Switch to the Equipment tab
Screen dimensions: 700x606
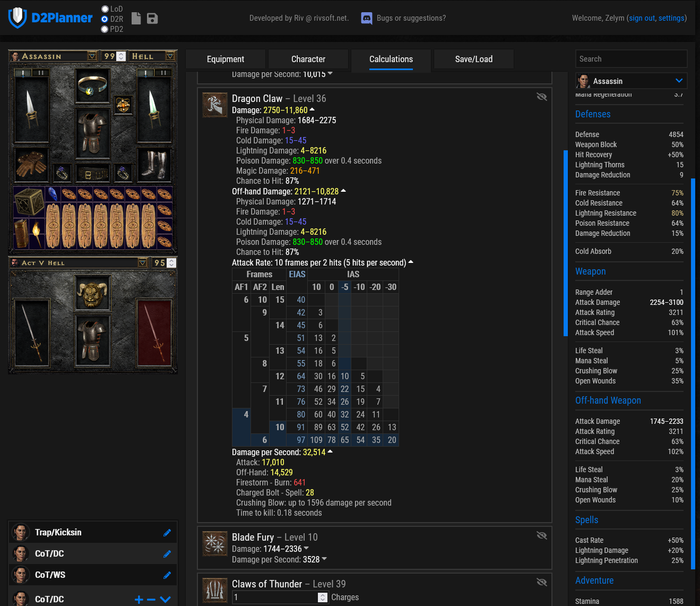click(226, 59)
